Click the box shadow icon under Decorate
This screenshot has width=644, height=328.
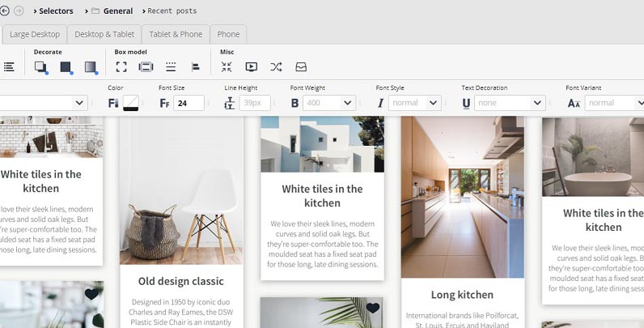pos(40,67)
